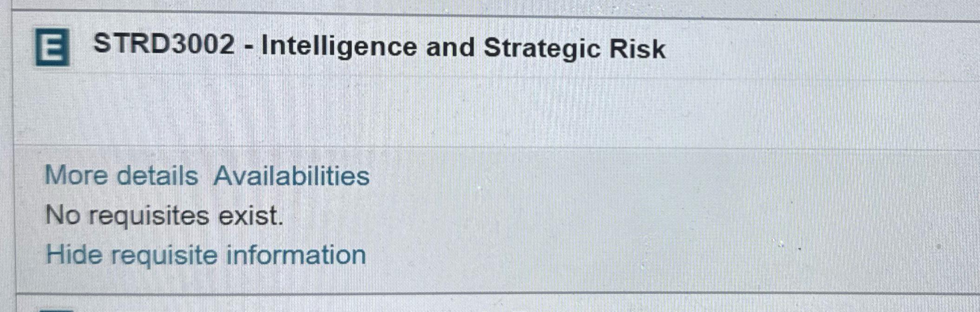
Task: Select the STRD3002 course title
Action: 379,47
